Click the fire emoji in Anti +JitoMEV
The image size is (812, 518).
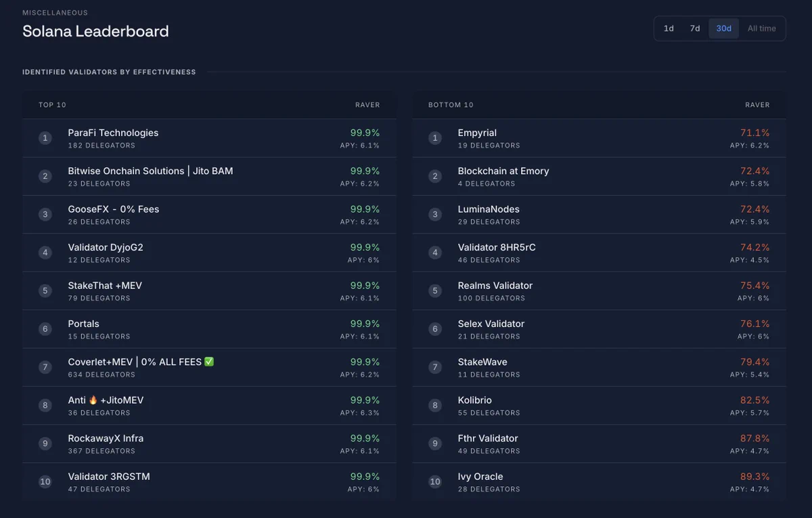coord(93,400)
